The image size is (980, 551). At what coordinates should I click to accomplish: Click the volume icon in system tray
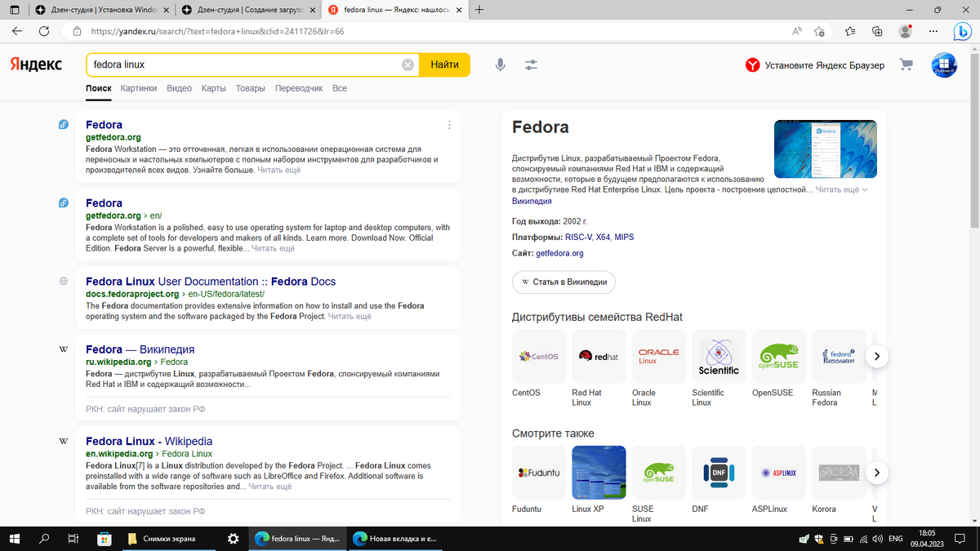[x=876, y=539]
